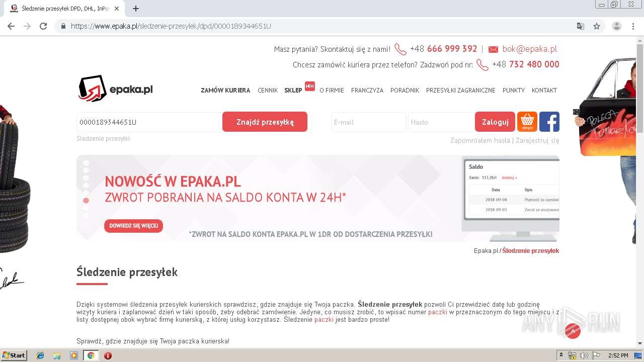Viewport: 644px width, 362px height.
Task: Open media player from taskbar
Action: [74, 355]
